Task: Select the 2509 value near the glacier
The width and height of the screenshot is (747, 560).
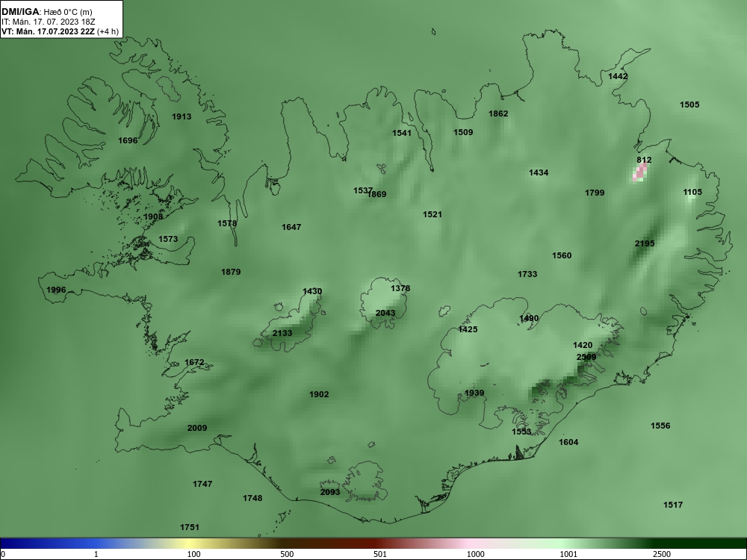Action: pyautogui.click(x=586, y=357)
